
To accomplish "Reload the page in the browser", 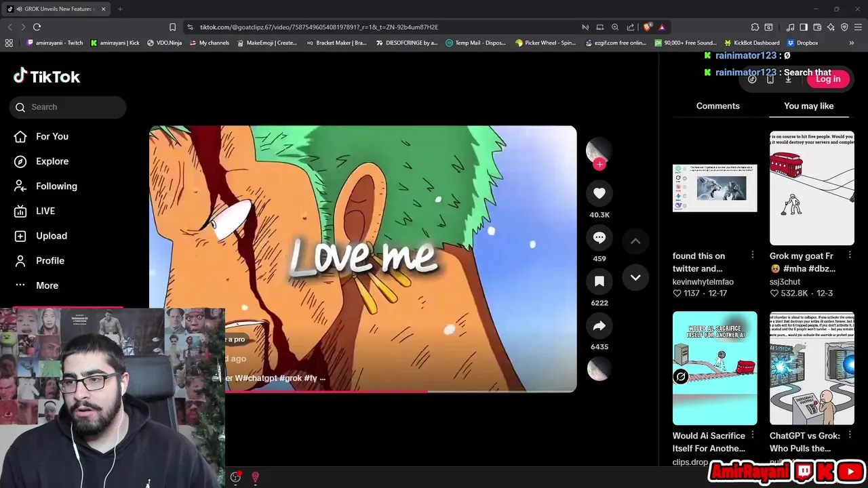I will (37, 27).
